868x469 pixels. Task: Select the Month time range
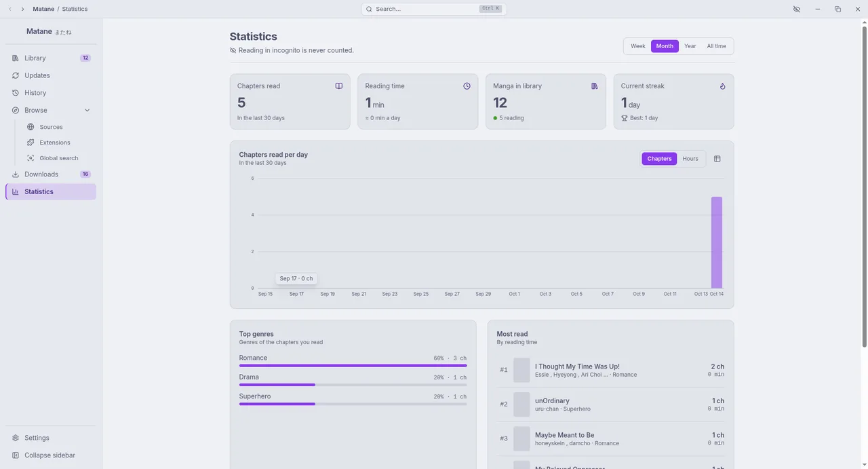665,46
